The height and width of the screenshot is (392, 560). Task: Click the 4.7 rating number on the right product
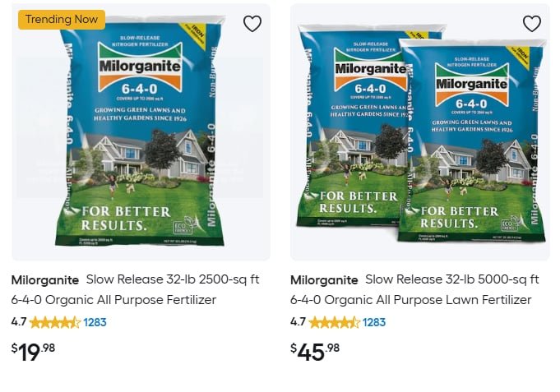tap(298, 322)
